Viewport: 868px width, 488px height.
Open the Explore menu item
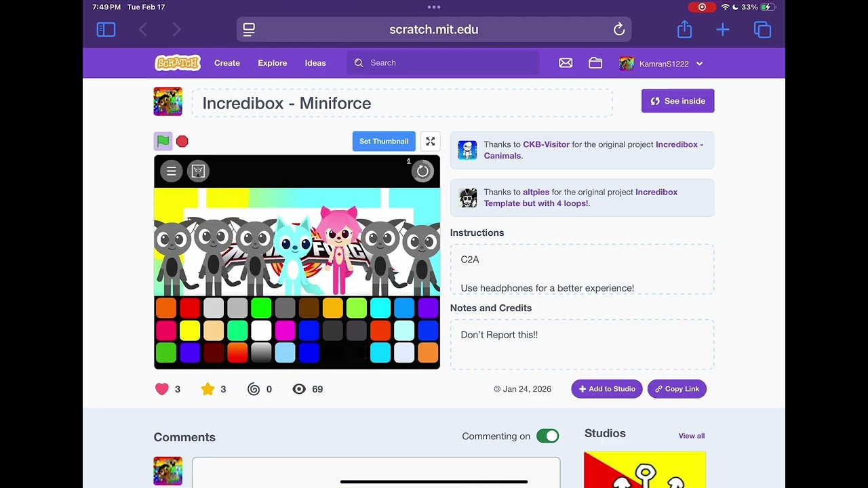(x=273, y=63)
